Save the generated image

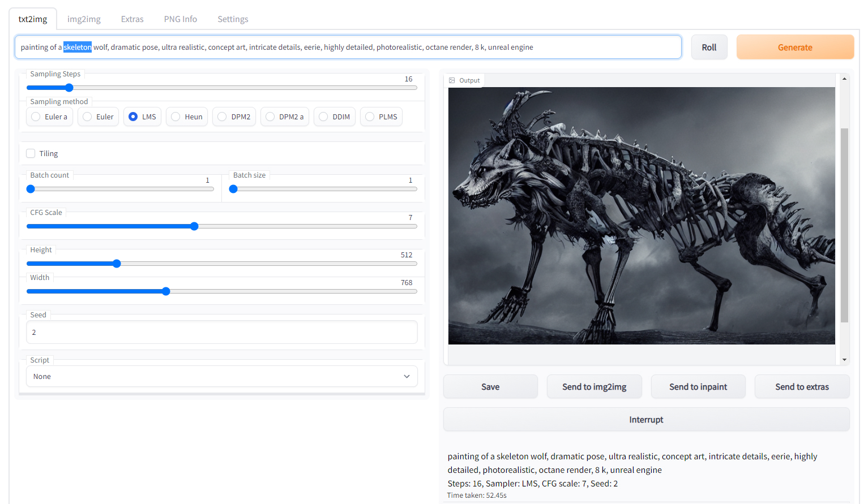(490, 387)
